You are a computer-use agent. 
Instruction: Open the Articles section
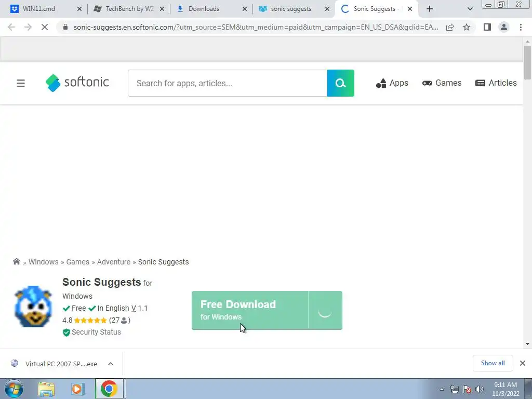click(x=496, y=83)
